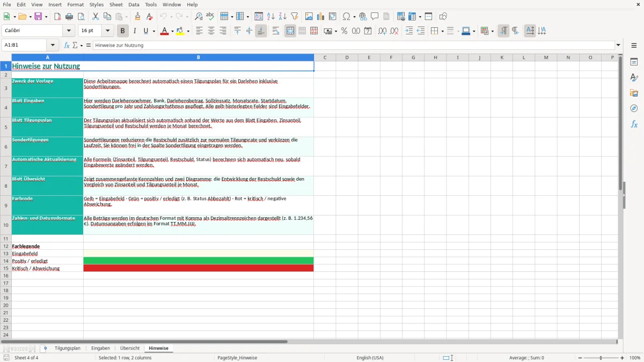The width and height of the screenshot is (644, 362).
Task: Open Find & Replace icon
Action: (199, 17)
